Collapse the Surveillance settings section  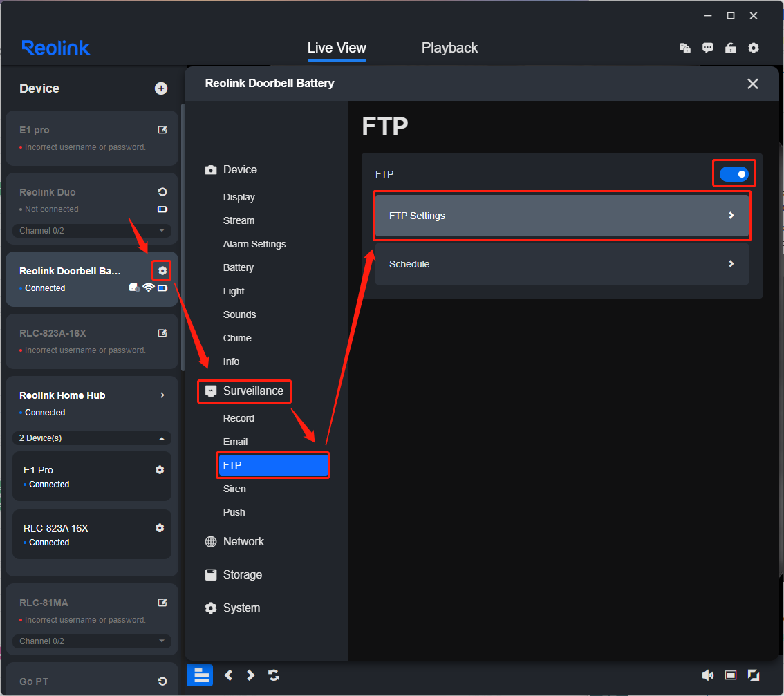[x=245, y=391]
